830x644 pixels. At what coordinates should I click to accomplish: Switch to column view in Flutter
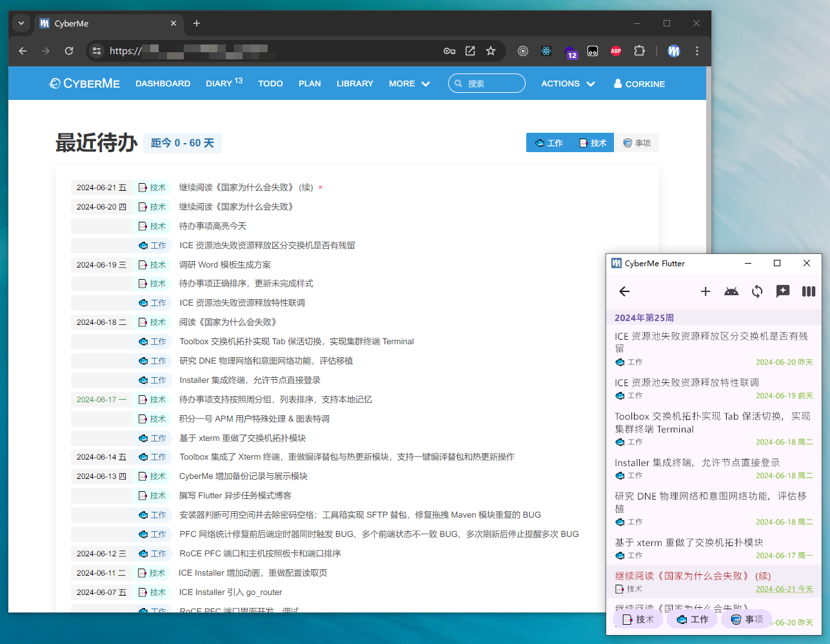tap(809, 291)
